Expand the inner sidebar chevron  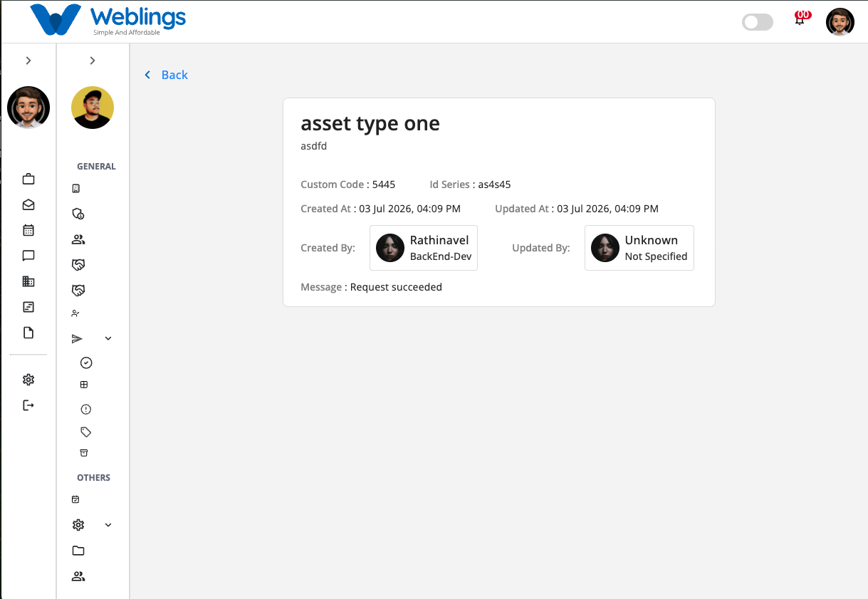point(93,61)
